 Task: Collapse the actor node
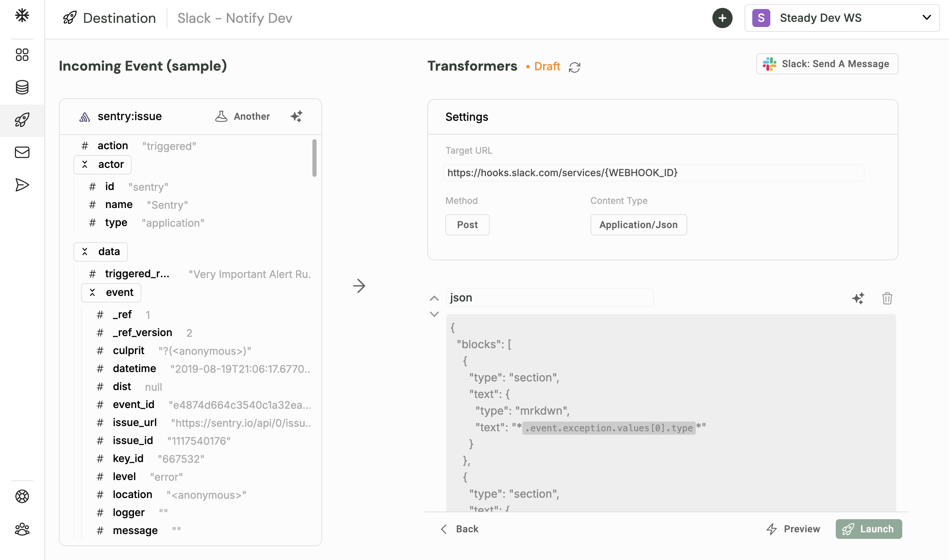85,164
